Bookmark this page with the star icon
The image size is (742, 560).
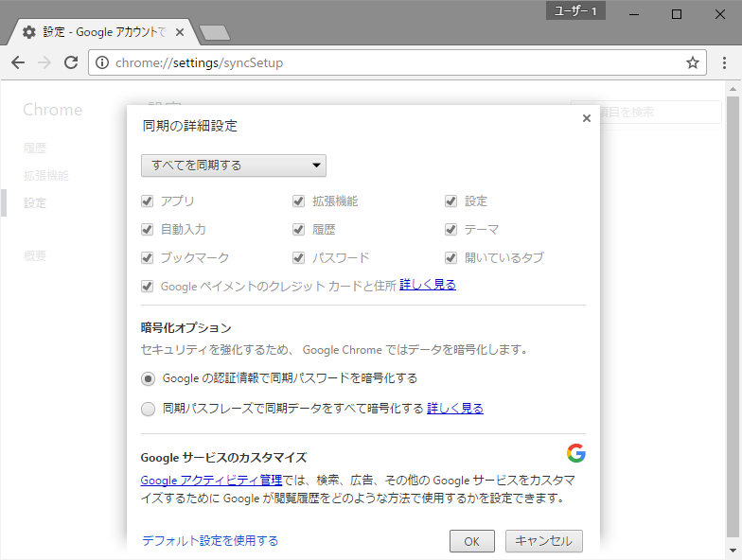click(x=693, y=62)
